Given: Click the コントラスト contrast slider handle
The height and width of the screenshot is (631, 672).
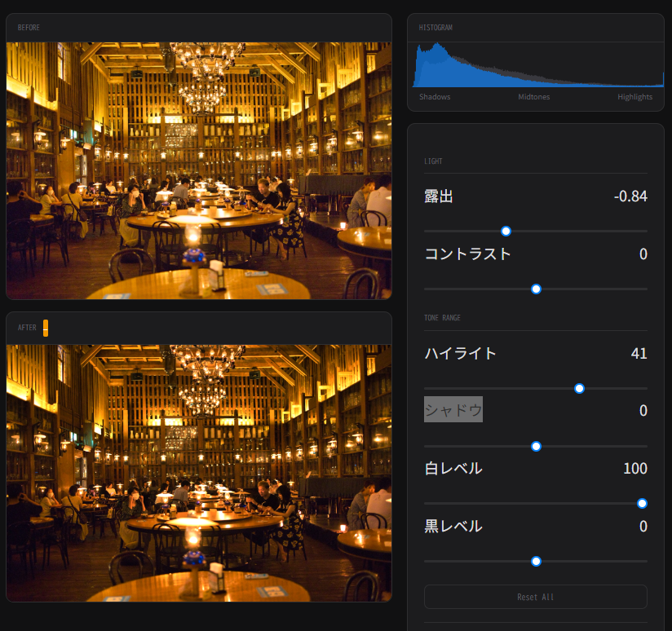Looking at the screenshot, I should pos(536,289).
